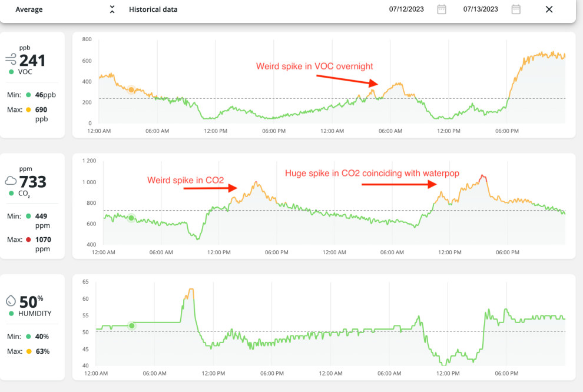The image size is (583, 392).
Task: Click the Historical data title
Action: click(x=153, y=9)
